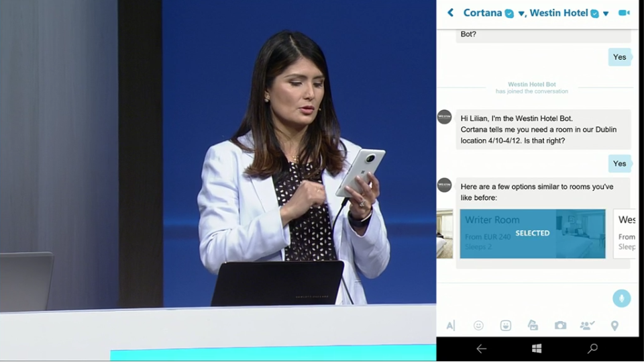Attach a file with the file icon

tap(533, 325)
